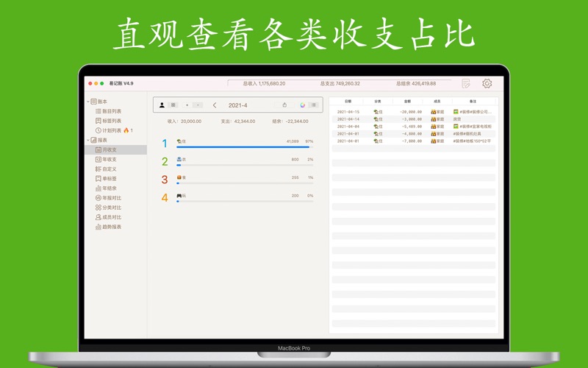The image size is (588, 368).
Task: Select the 衣 clothing category icon
Action: pos(179,159)
